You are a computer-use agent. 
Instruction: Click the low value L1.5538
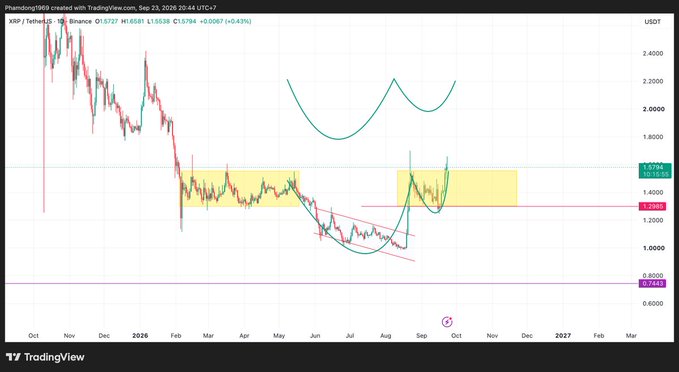[159, 21]
